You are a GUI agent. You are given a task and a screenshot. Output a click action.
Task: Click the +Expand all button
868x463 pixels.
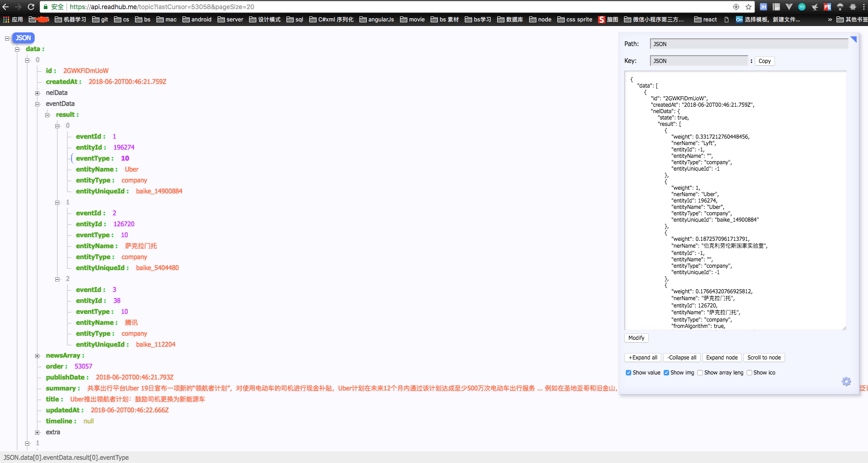click(x=643, y=358)
